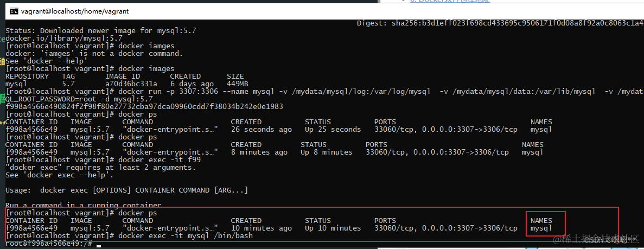Click the 'docker exec -it f99' command
Screen dimensions: 644x249
(x=159, y=159)
